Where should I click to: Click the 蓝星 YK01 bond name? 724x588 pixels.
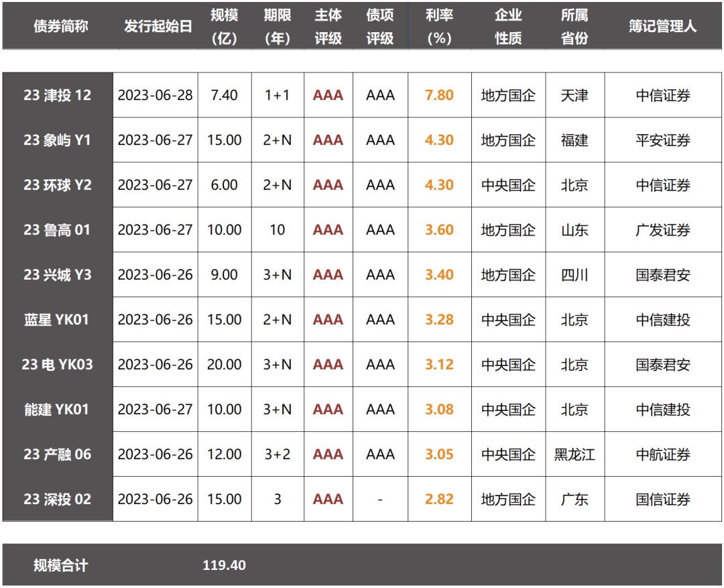[56, 319]
